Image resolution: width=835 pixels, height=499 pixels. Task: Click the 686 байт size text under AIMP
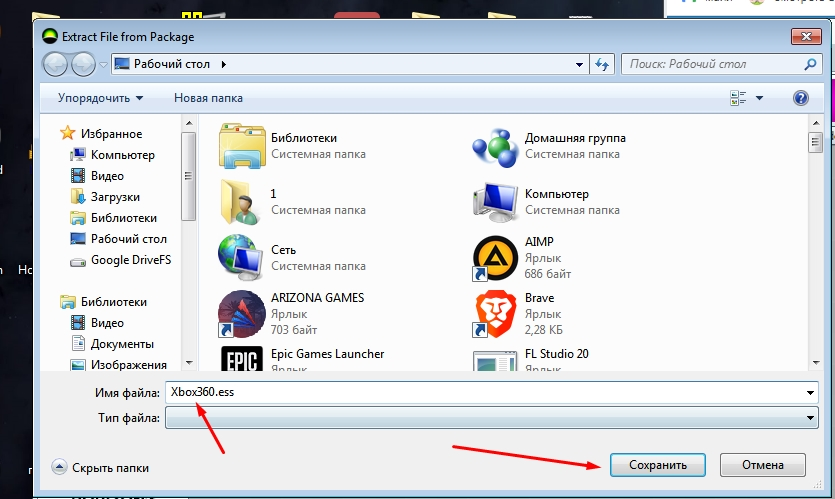tap(547, 274)
